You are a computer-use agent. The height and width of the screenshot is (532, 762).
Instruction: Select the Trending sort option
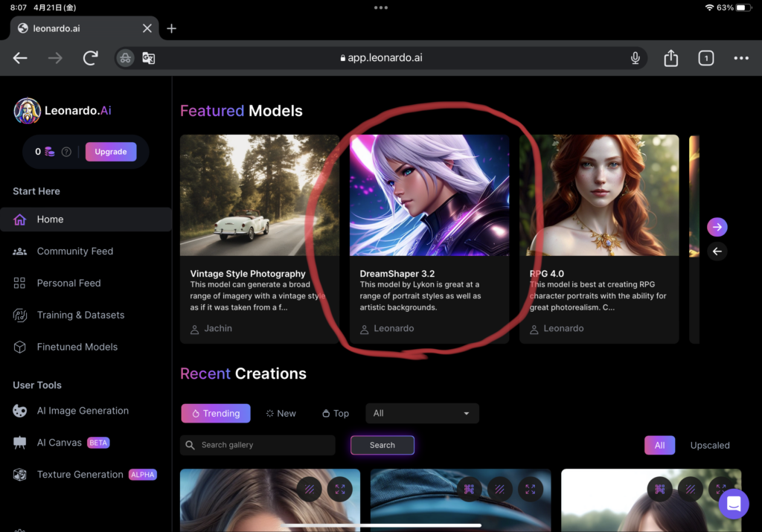[216, 413]
